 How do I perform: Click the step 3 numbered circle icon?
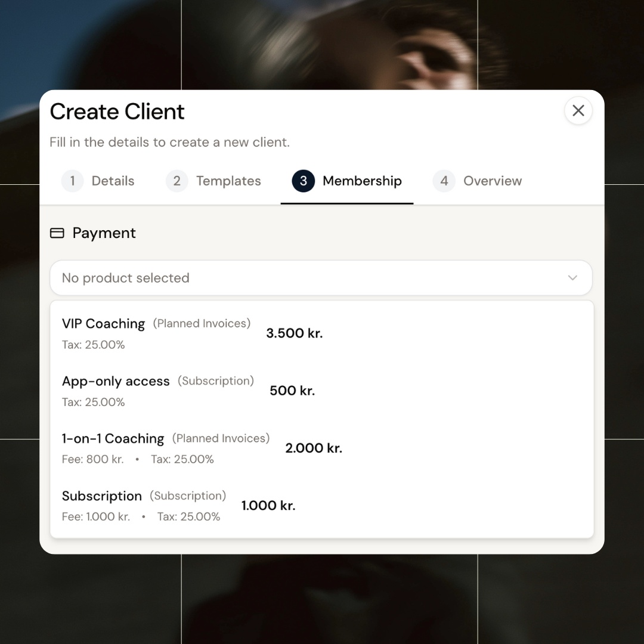point(304,181)
